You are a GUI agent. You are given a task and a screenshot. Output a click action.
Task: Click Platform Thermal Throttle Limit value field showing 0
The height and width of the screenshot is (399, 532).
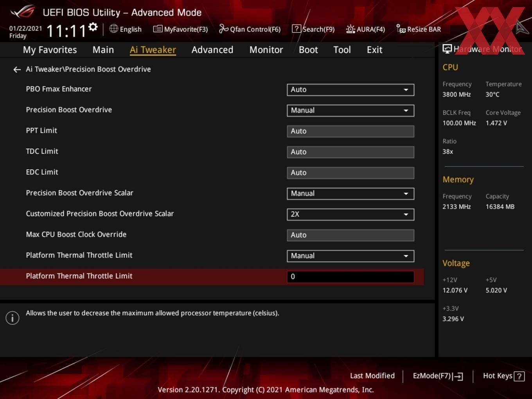point(350,277)
